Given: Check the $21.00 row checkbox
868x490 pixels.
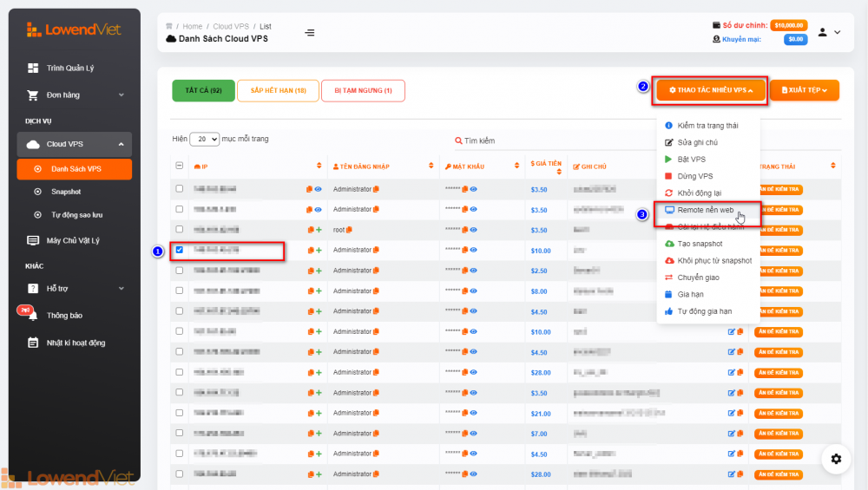Looking at the screenshot, I should (x=180, y=413).
